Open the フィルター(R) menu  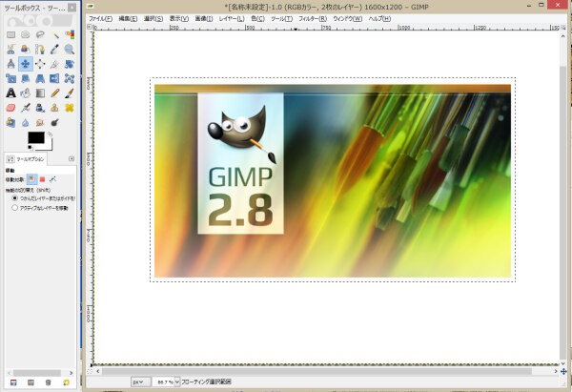pyautogui.click(x=313, y=19)
